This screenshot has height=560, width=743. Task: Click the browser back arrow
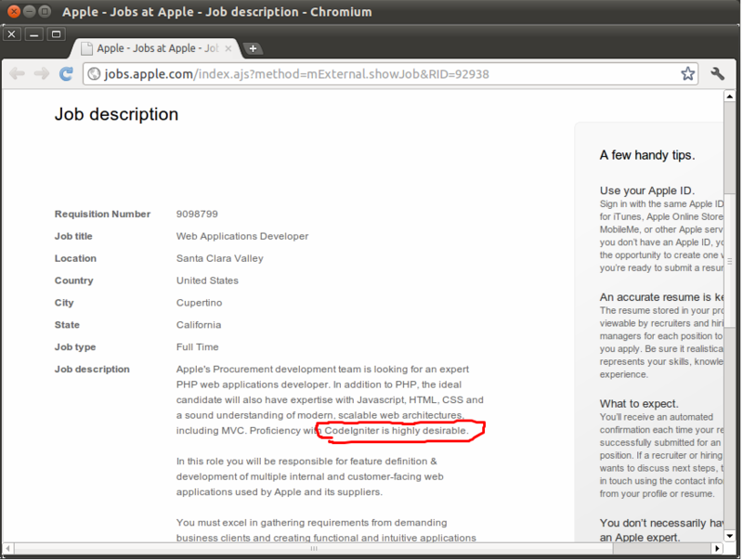17,73
